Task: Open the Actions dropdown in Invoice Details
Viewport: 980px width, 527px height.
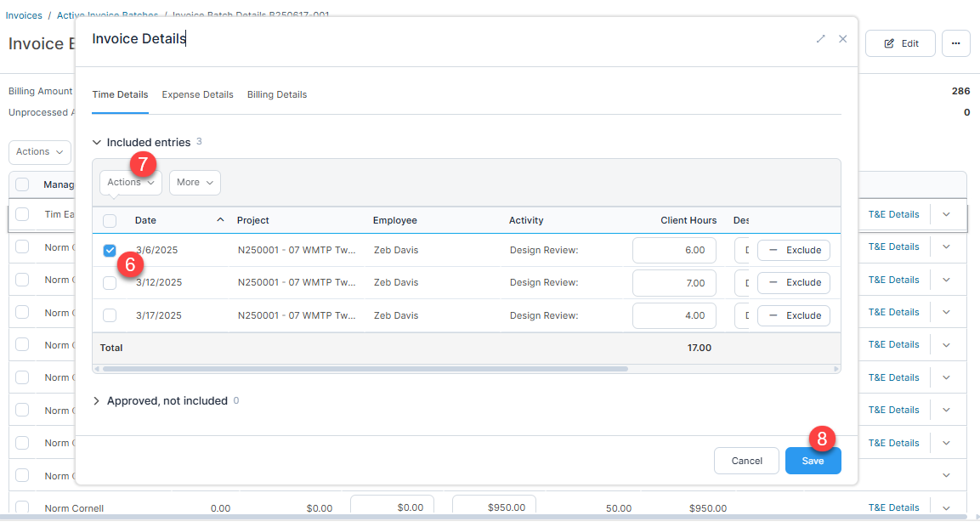Action: (131, 183)
